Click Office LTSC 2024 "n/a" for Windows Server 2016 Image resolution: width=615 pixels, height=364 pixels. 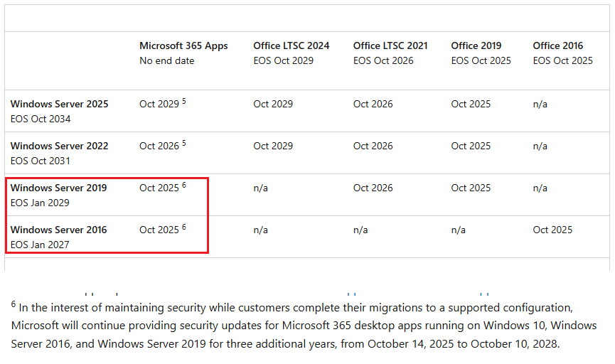(x=260, y=230)
